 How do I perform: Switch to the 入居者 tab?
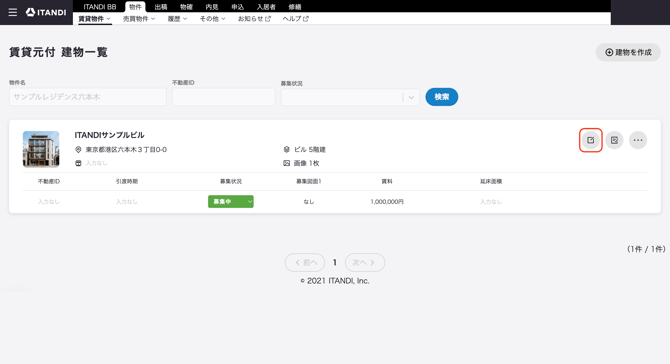point(266,7)
